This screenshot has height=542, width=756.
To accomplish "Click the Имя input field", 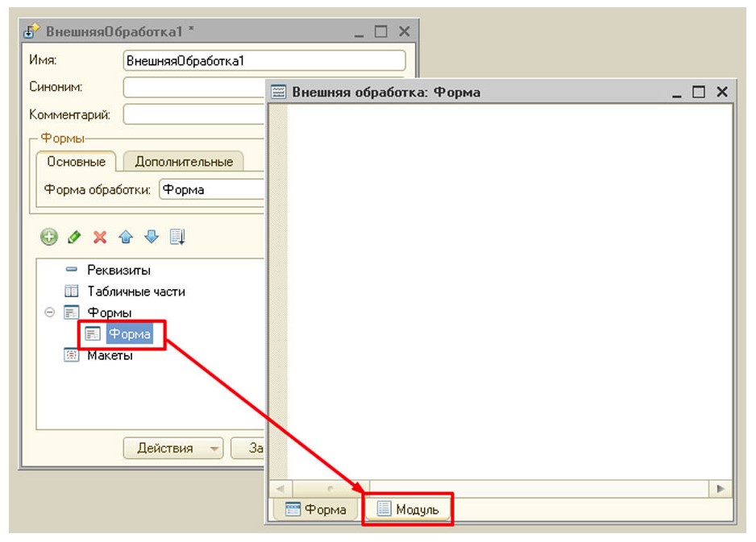I will (x=264, y=60).
